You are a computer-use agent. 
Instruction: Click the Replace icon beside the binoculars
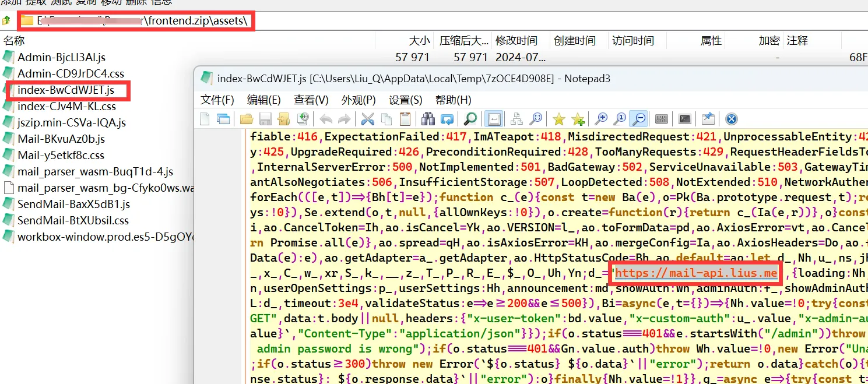pyautogui.click(x=447, y=119)
